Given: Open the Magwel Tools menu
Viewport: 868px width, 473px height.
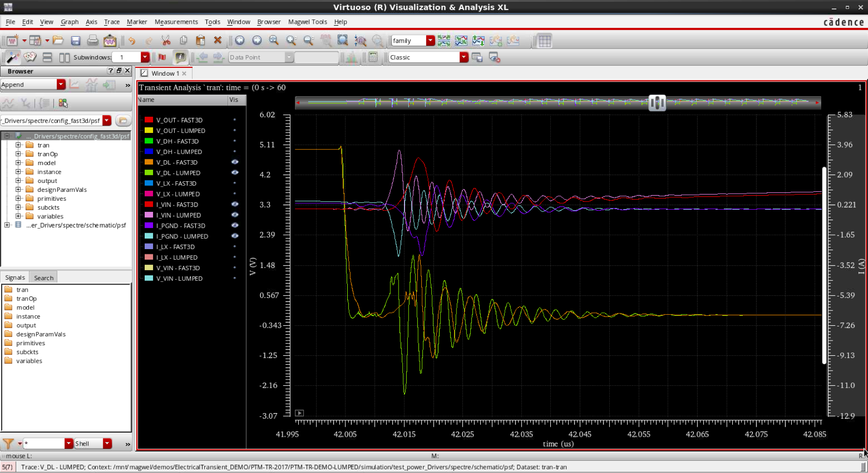Looking at the screenshot, I should pyautogui.click(x=308, y=22).
